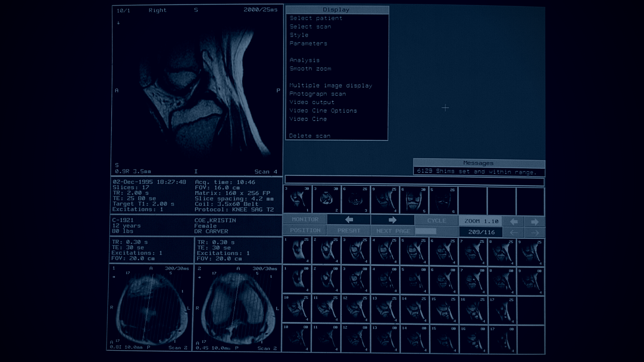Open Video Cine Options
The width and height of the screenshot is (644, 362).
tap(323, 111)
